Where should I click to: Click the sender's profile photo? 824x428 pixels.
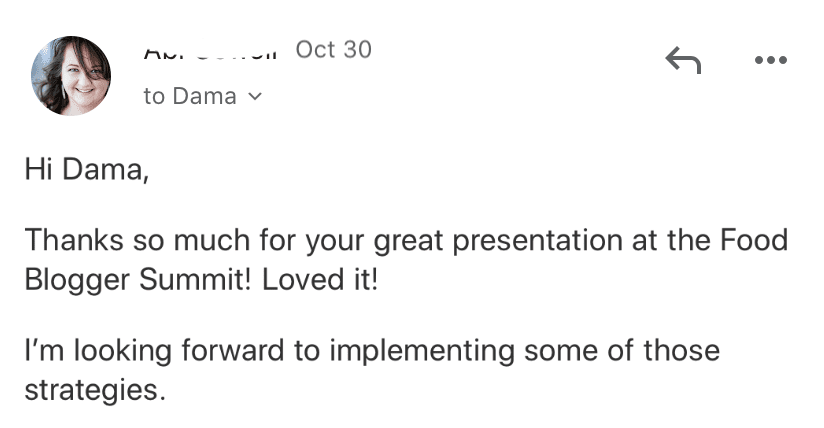(x=71, y=76)
